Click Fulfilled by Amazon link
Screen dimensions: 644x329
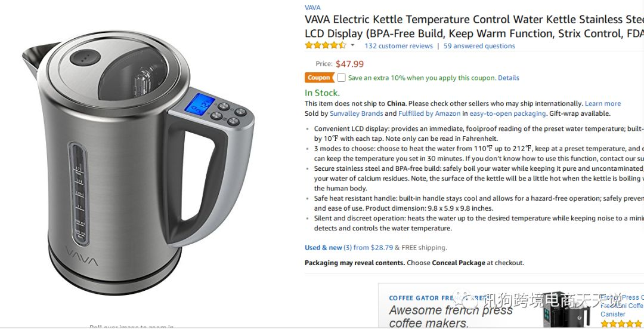[429, 113]
